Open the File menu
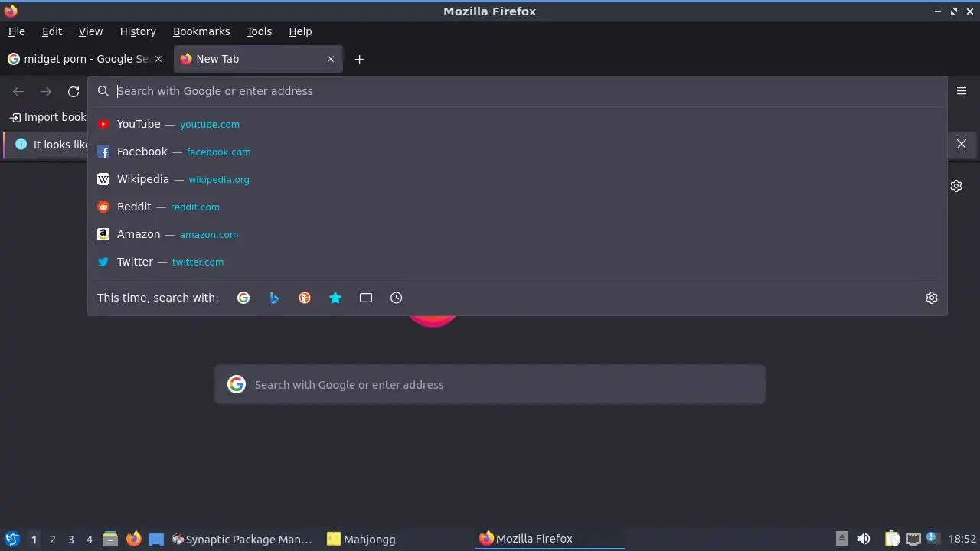Image resolution: width=980 pixels, height=551 pixels. click(x=16, y=31)
